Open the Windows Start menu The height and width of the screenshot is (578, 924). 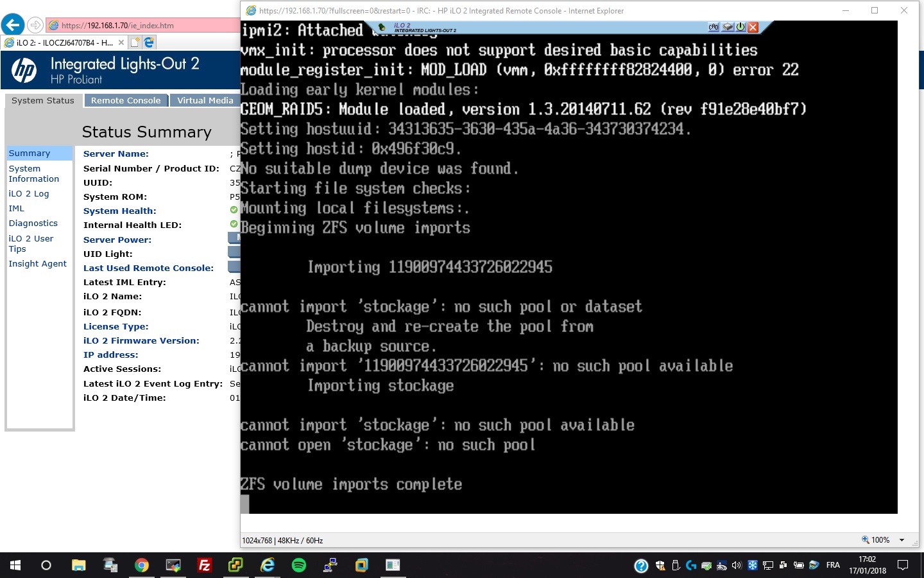(x=15, y=565)
